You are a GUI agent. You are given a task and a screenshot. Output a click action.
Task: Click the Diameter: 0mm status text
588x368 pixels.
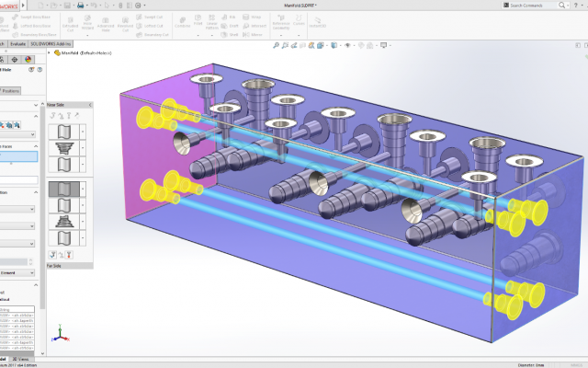531,365
